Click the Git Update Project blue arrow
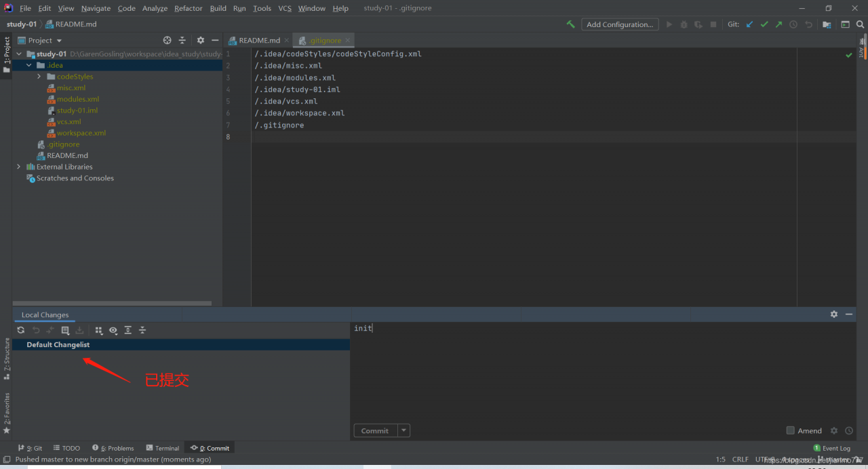Screen dimensions: 868x469 click(749, 24)
